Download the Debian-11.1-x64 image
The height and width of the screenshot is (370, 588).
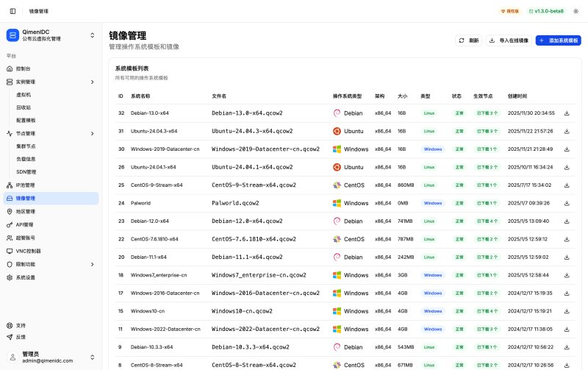[x=567, y=257]
